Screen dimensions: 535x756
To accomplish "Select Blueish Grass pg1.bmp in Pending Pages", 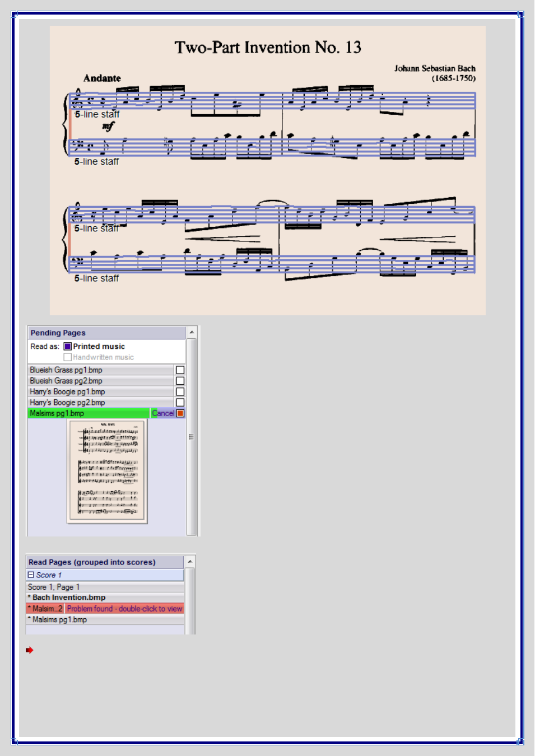I will [101, 370].
